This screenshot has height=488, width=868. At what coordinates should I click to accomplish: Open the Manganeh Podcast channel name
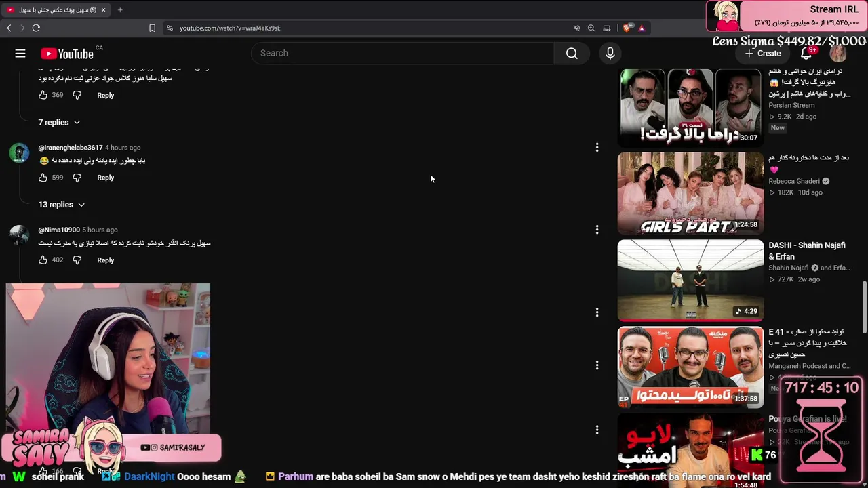[809, 366]
